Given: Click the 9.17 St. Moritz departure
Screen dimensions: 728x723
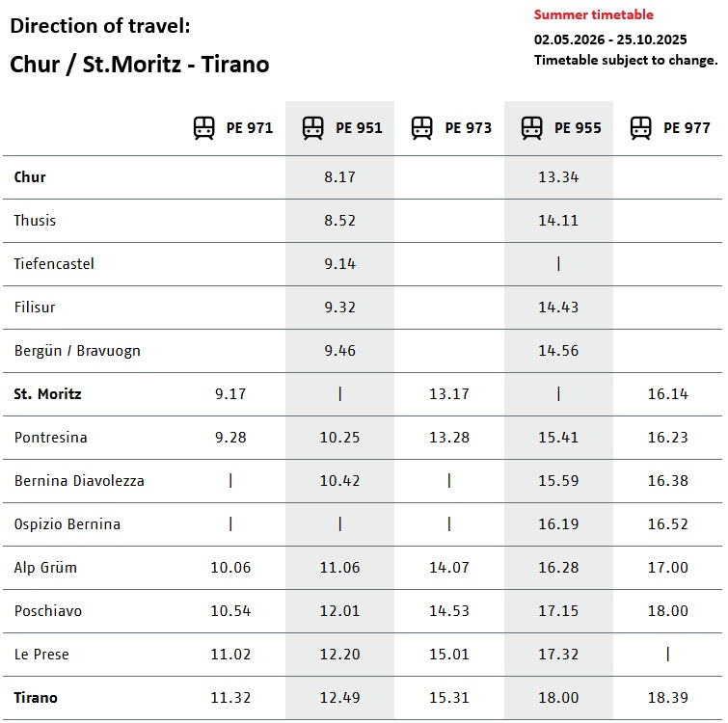Looking at the screenshot, I should pyautogui.click(x=230, y=393).
